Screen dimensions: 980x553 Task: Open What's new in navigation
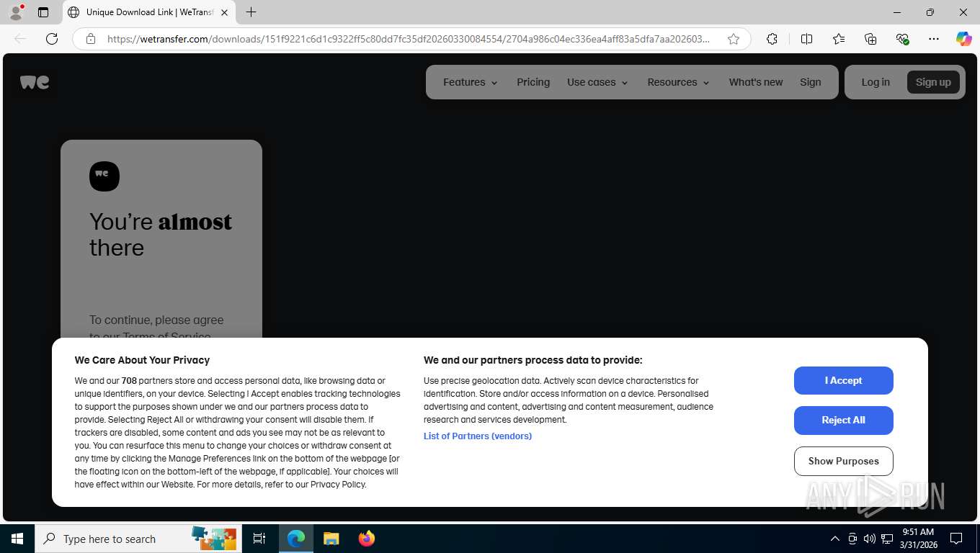pos(755,82)
